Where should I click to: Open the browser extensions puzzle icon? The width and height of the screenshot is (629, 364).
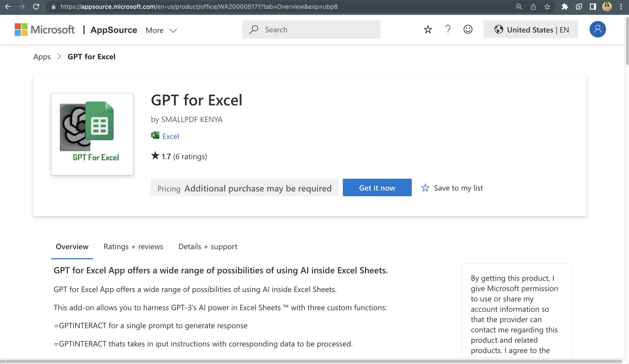pos(565,7)
